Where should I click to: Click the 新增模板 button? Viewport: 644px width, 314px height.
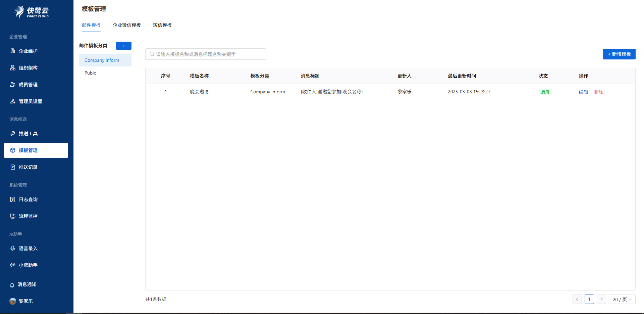pos(619,54)
